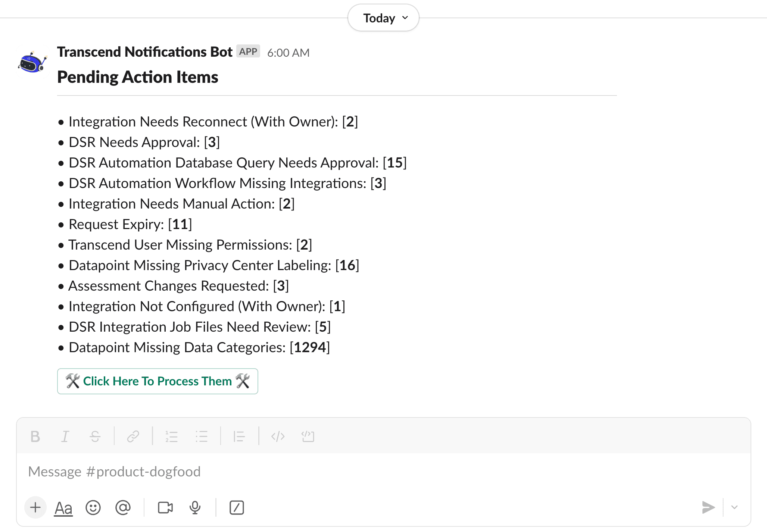Open attachments with the plus button
The height and width of the screenshot is (532, 767).
point(35,507)
